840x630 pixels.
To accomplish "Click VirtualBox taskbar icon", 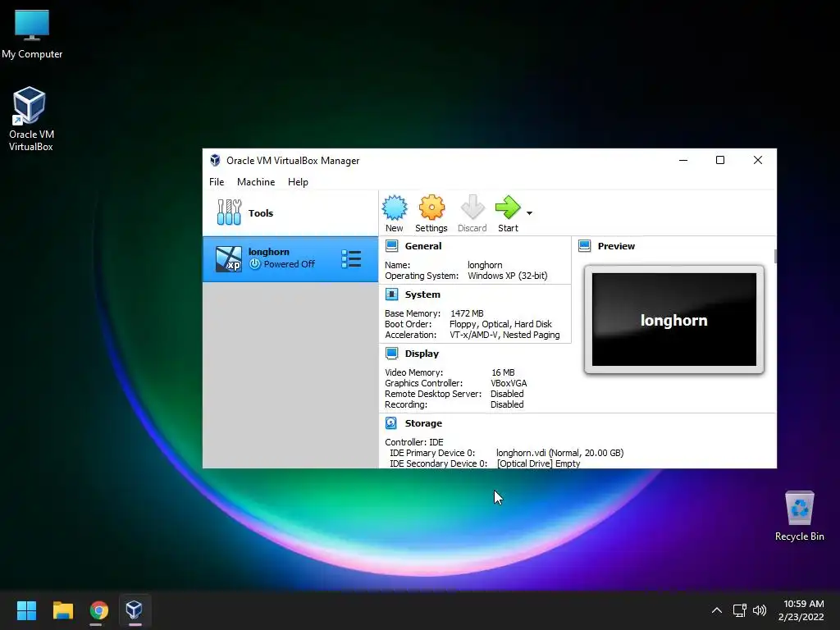I will [134, 610].
